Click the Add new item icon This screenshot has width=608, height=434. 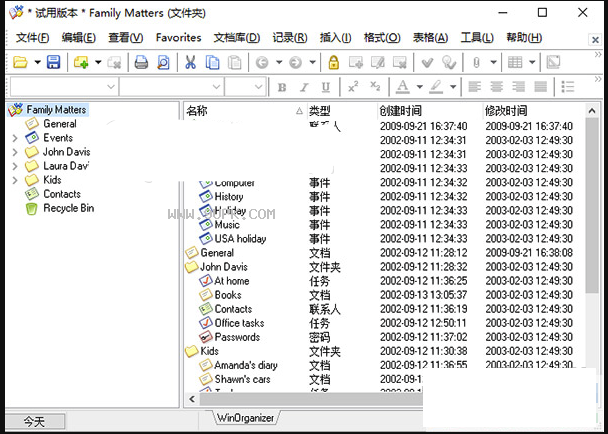point(81,62)
